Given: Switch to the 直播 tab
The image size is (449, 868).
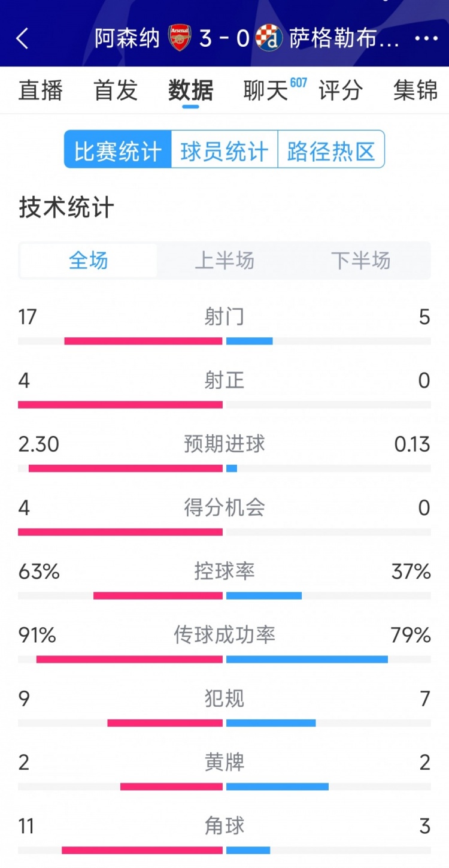Looking at the screenshot, I should 40,90.
